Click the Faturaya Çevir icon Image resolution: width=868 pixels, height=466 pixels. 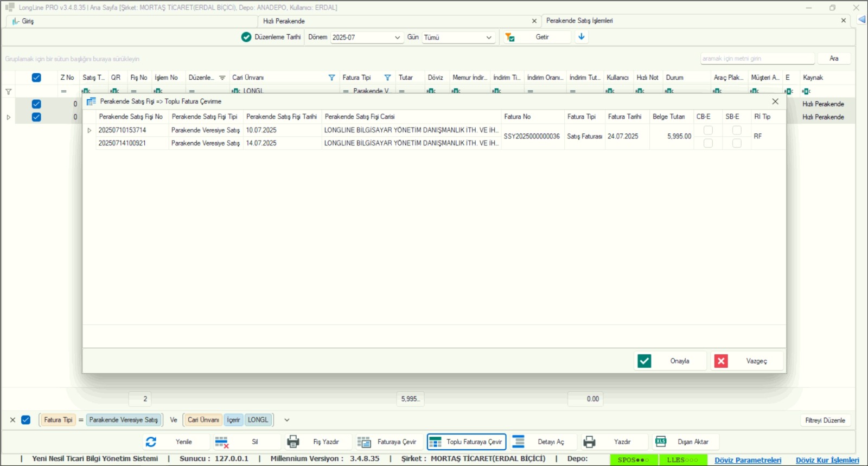pos(364,442)
